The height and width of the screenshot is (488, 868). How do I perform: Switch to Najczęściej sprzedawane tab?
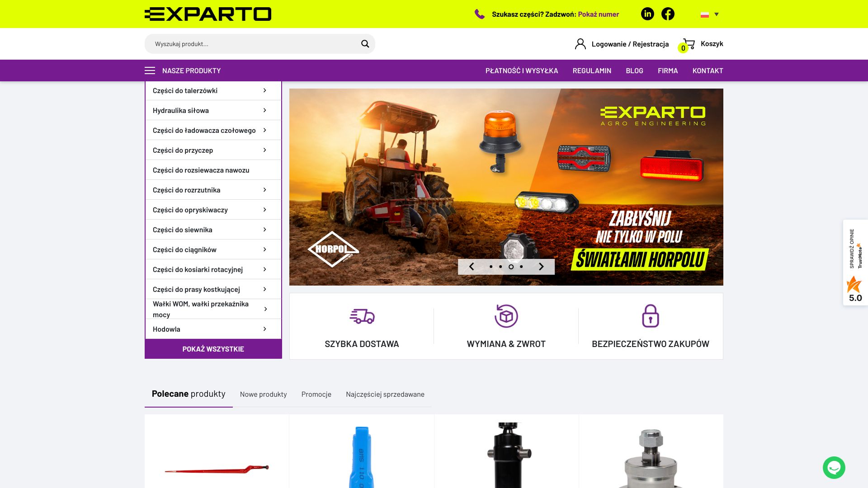tap(385, 394)
